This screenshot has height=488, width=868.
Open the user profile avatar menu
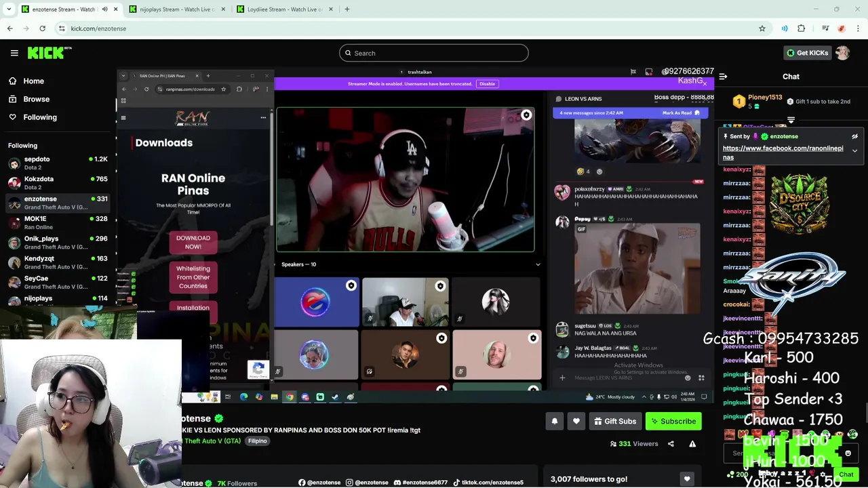pos(842,53)
